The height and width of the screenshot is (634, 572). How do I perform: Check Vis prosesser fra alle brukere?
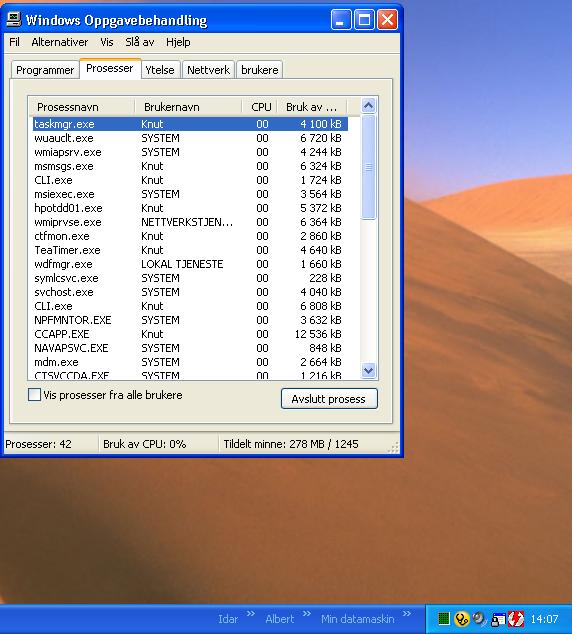coord(34,395)
